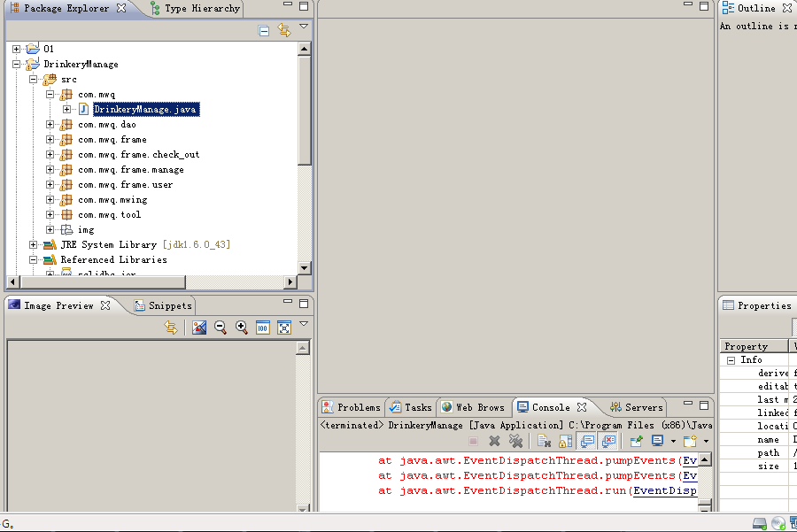Toggle Link with Editor in Package Explorer
Viewport: 797px width, 532px height.
point(284,30)
